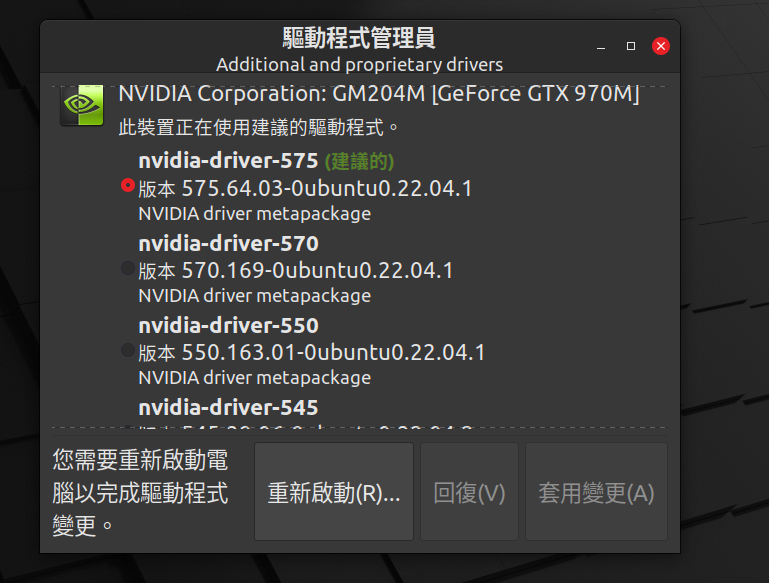Click the nvidia-driver-570 bold label
This screenshot has height=583, width=769.
pos(229,243)
